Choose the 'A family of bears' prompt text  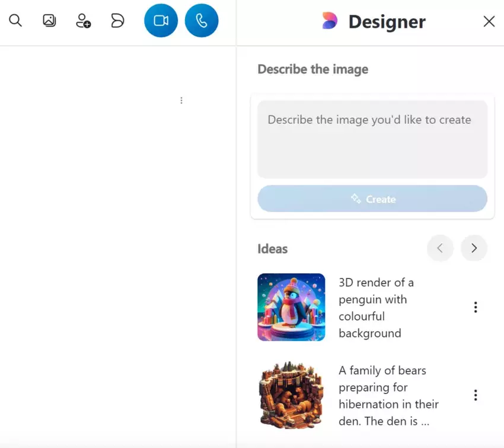pyautogui.click(x=388, y=395)
